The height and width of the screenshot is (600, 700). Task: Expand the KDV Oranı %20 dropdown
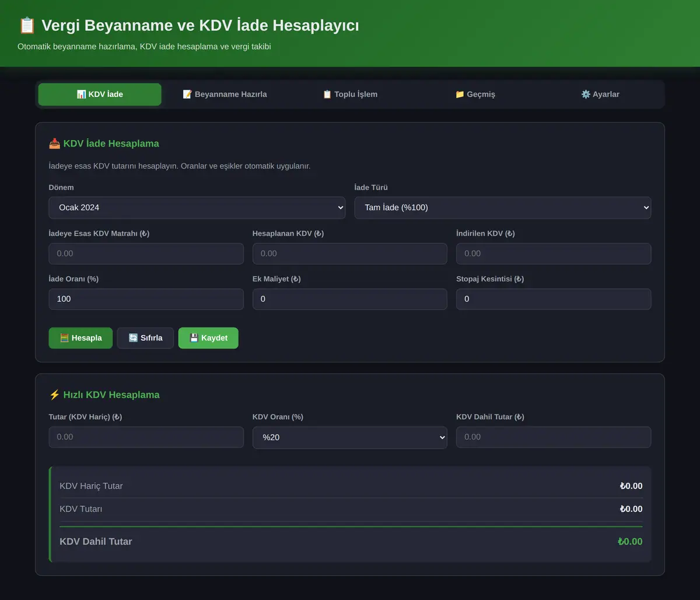[x=350, y=438]
